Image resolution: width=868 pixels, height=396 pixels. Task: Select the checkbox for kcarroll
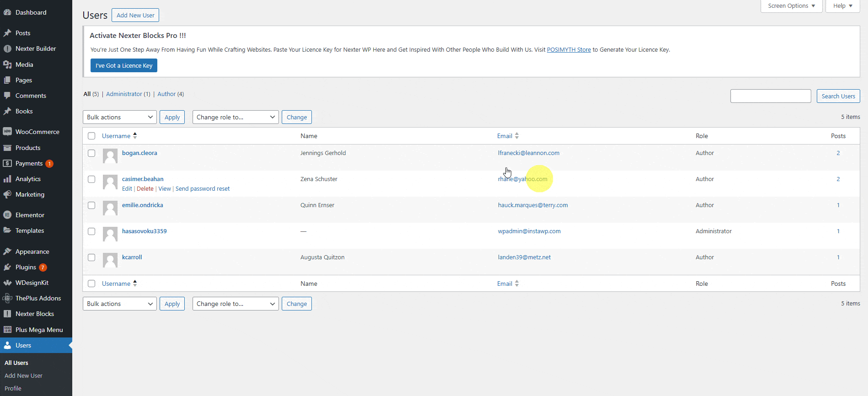tap(91, 257)
